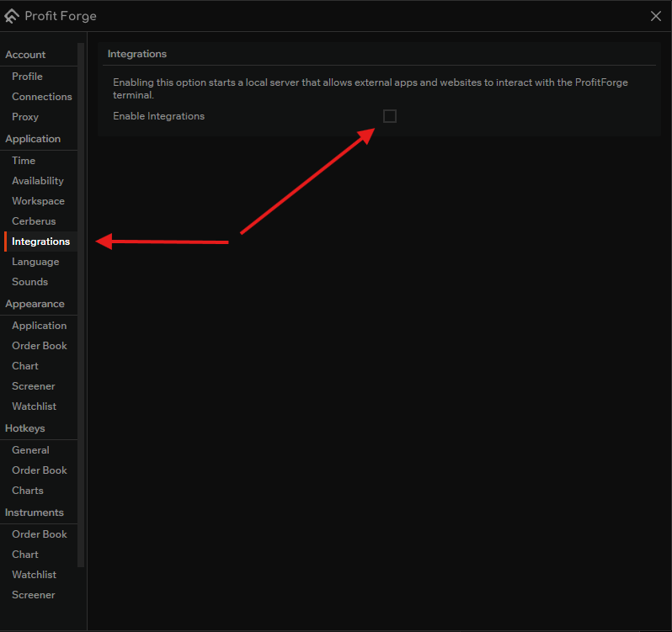The image size is (672, 632).
Task: Click the Appearance section header
Action: coord(35,304)
